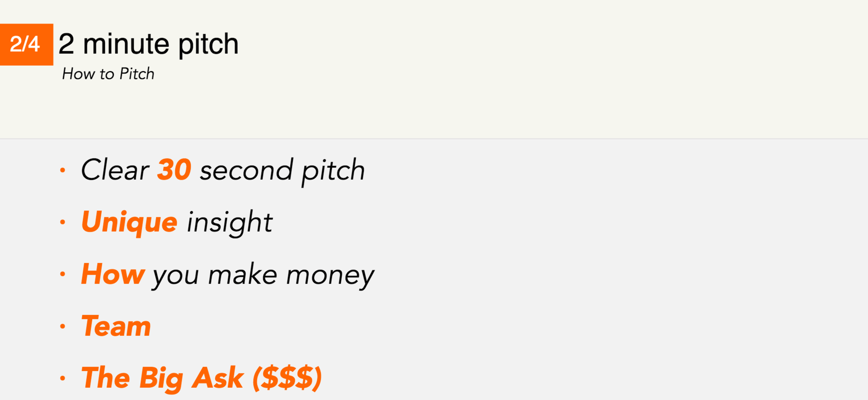Click 'The Big Ask' text
The image size is (868, 400).
162,378
